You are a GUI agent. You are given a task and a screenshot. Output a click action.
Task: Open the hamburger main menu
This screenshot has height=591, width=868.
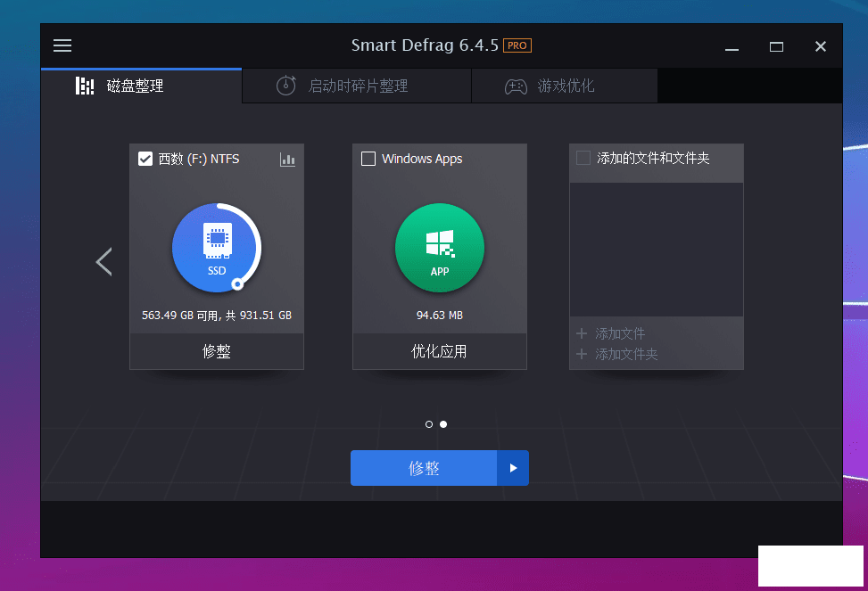coord(62,45)
